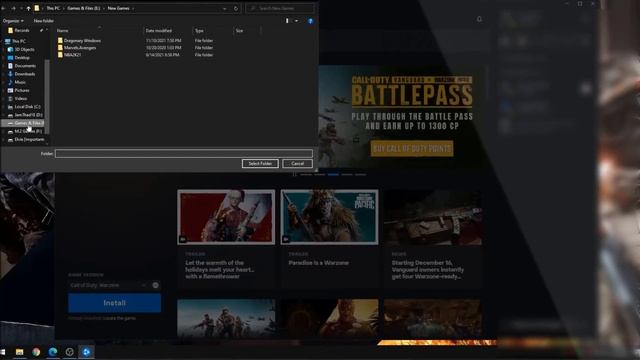The height and width of the screenshot is (360, 640).
Task: Go back in the folder dialog
Action: (x=3, y=8)
